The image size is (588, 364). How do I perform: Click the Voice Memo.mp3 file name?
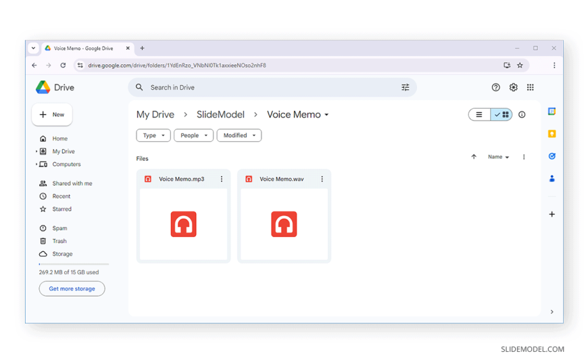click(x=182, y=179)
